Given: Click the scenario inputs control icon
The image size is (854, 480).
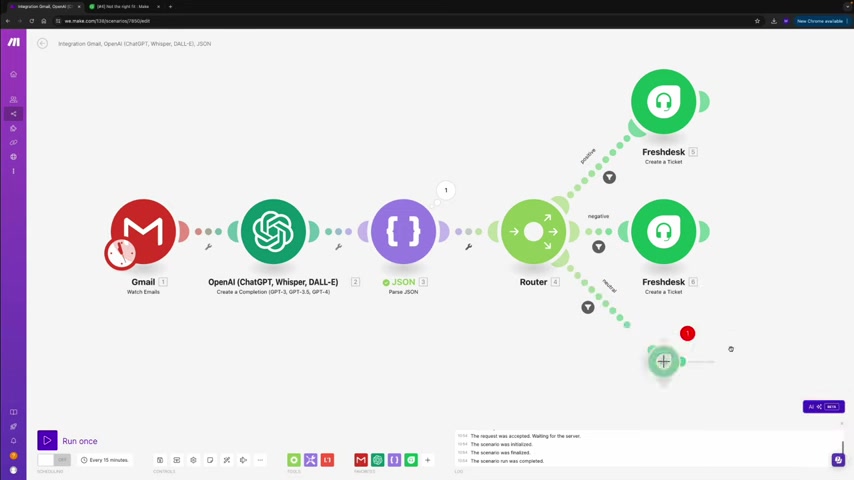Looking at the screenshot, I should point(176,460).
